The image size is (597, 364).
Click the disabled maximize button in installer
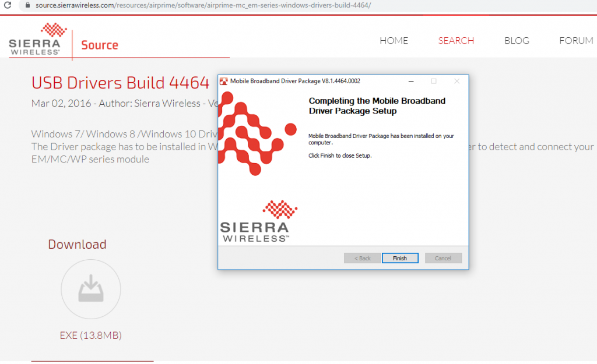point(434,81)
